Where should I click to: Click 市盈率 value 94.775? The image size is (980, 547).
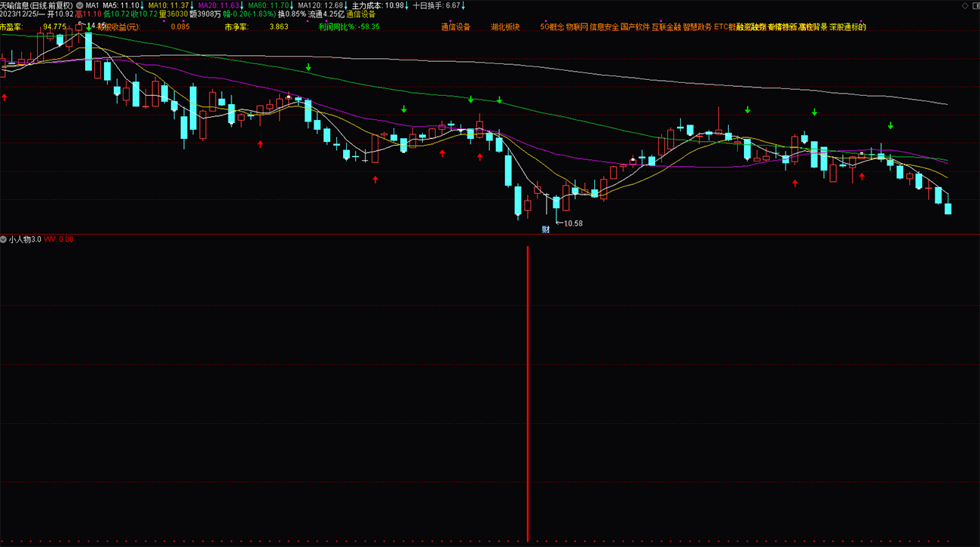[x=54, y=26]
